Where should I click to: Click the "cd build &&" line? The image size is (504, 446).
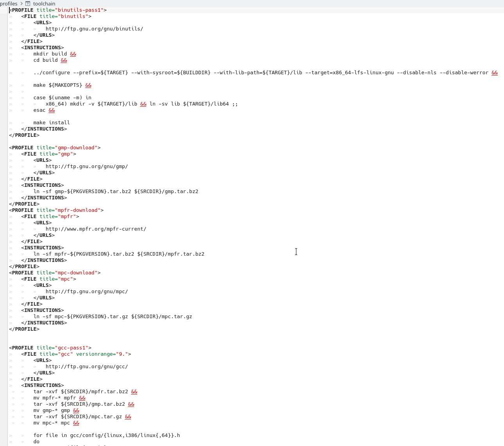(x=50, y=60)
